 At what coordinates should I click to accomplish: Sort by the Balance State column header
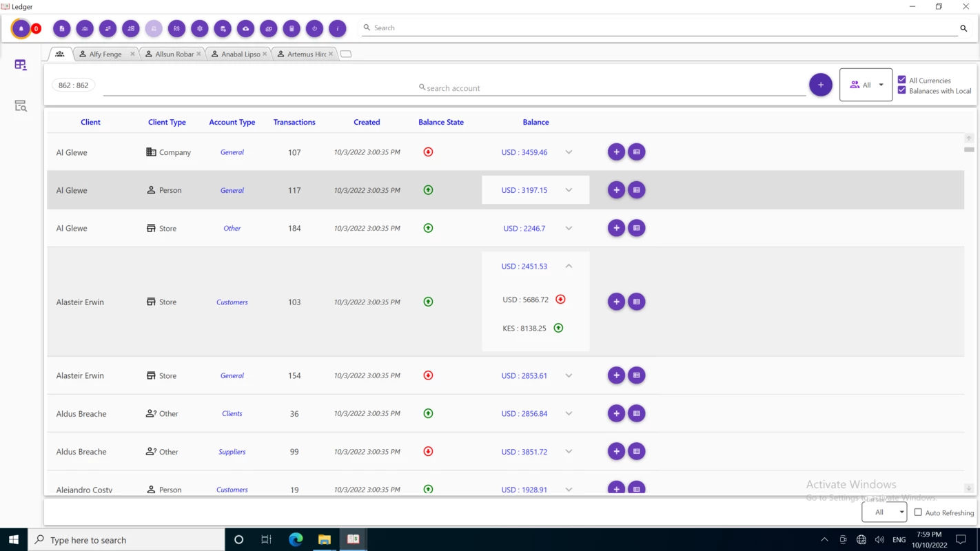click(441, 122)
